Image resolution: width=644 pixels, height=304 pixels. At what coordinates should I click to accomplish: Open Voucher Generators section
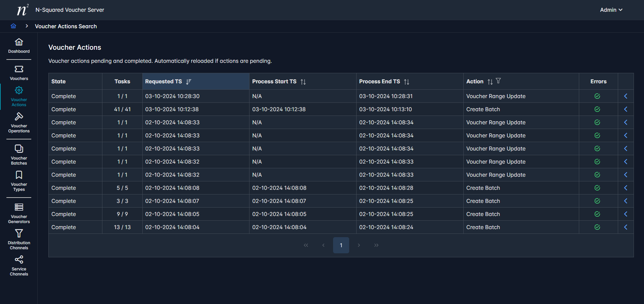click(x=19, y=213)
